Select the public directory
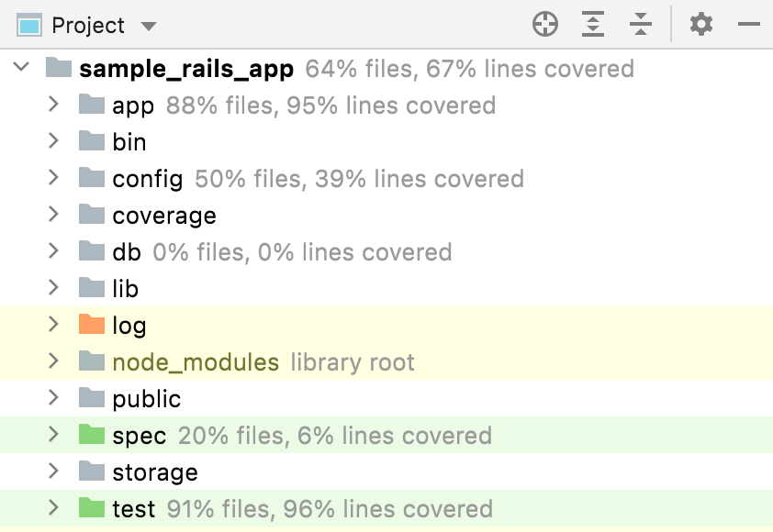The image size is (773, 532). tap(146, 398)
